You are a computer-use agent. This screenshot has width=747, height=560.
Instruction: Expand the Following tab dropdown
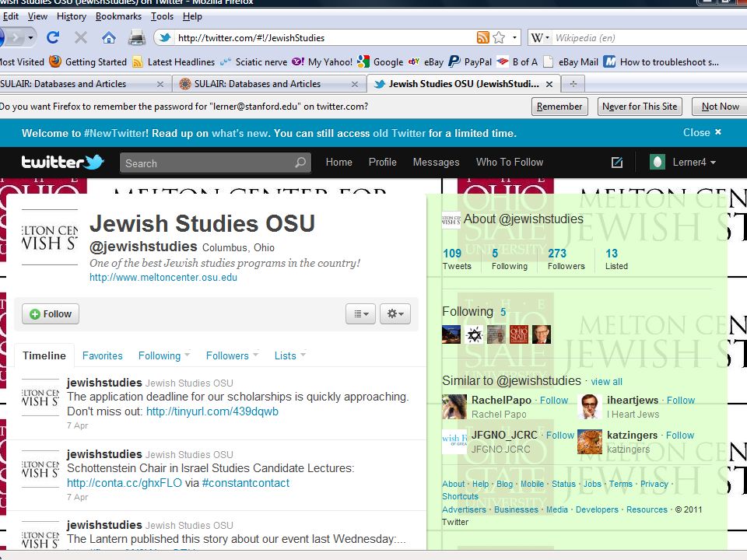coord(188,355)
